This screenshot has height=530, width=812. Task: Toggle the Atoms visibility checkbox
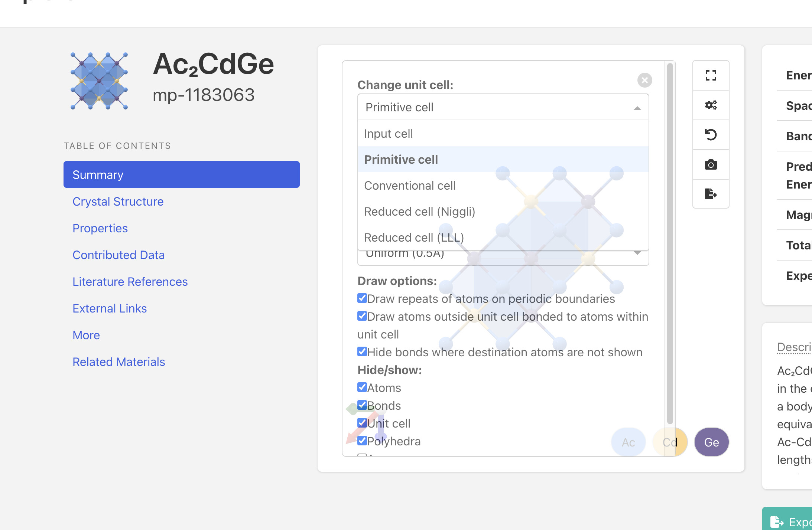click(362, 387)
